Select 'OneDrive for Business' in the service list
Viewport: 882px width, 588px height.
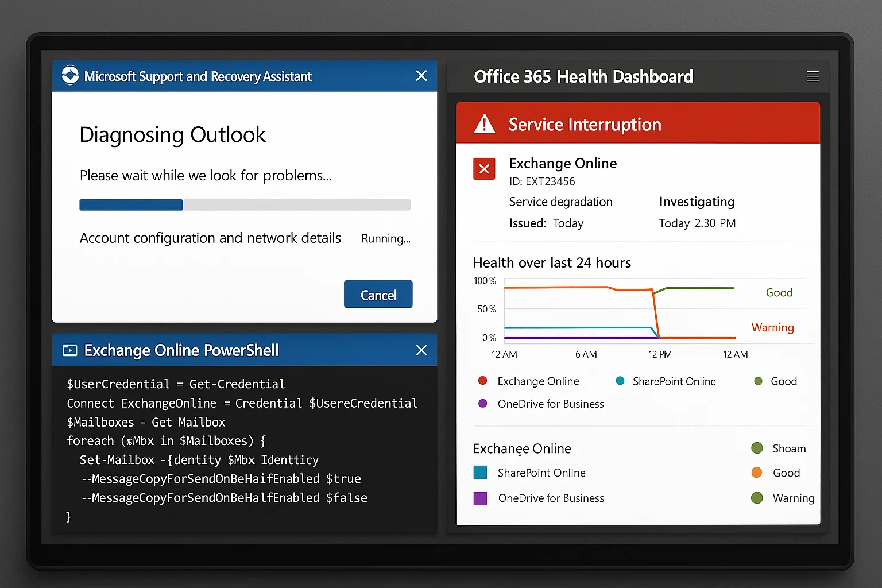551,498
